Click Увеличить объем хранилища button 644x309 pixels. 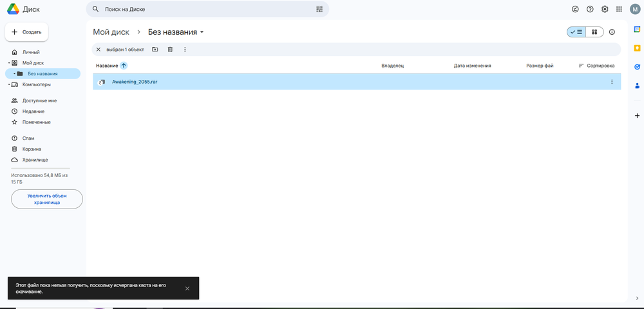coord(47,199)
